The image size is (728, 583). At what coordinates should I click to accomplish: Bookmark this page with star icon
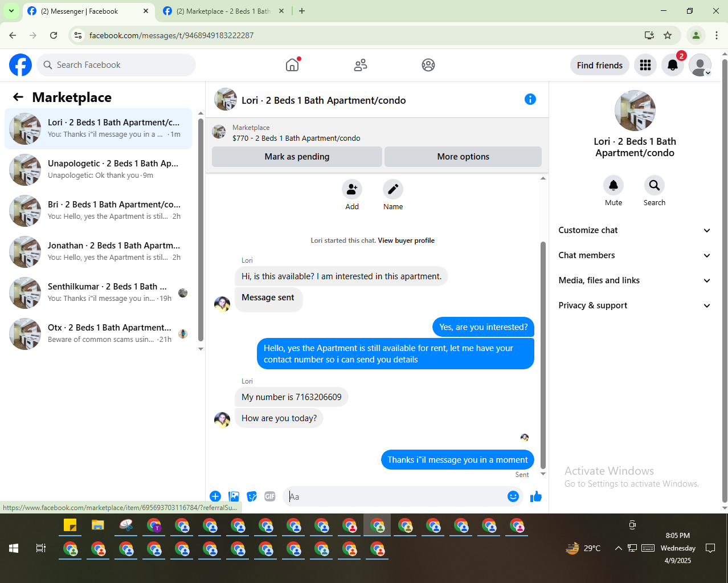point(668,35)
